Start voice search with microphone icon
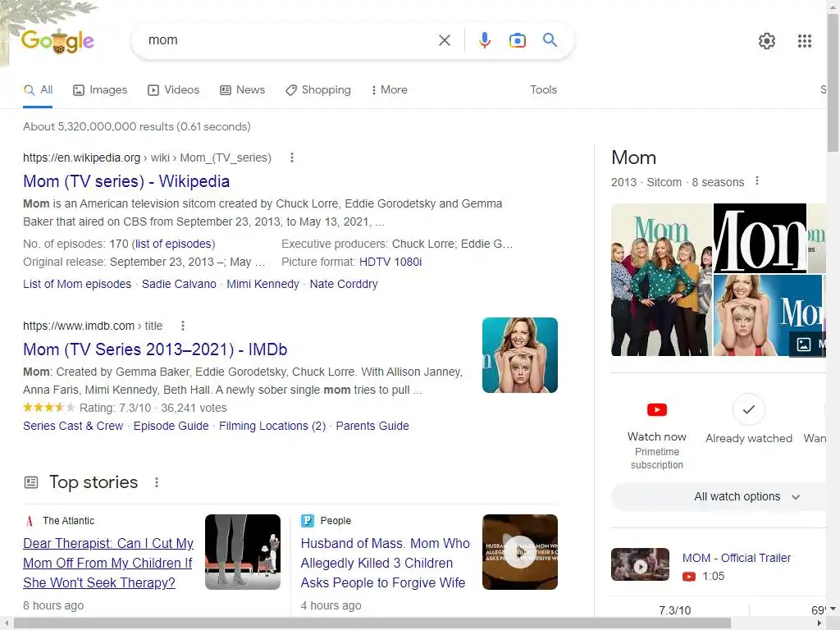840x630 pixels. (484, 40)
